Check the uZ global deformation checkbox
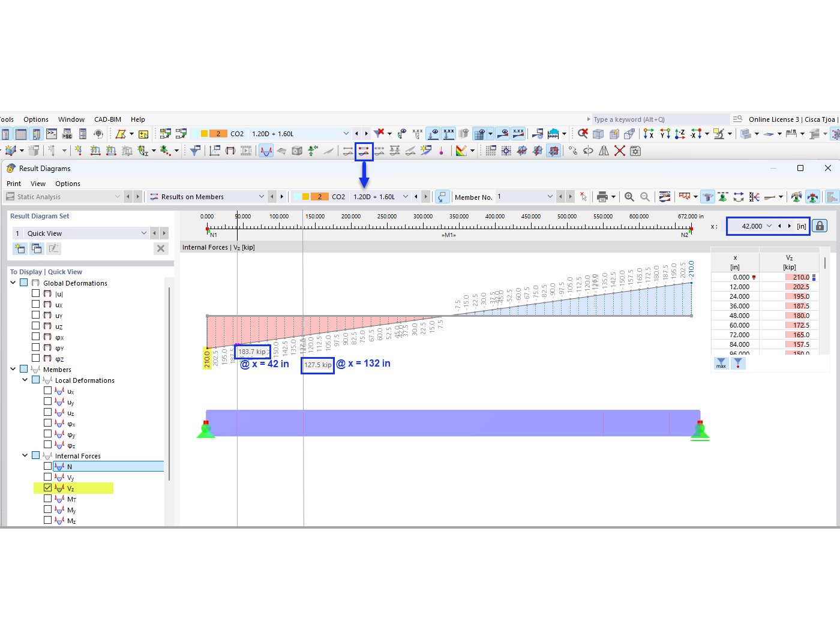Viewport: 840px width, 630px height. tap(35, 326)
